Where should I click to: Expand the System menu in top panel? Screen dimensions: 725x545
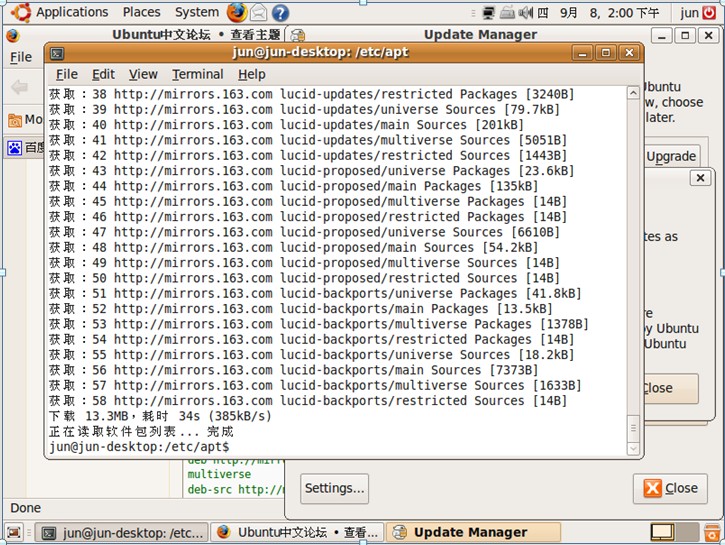196,12
